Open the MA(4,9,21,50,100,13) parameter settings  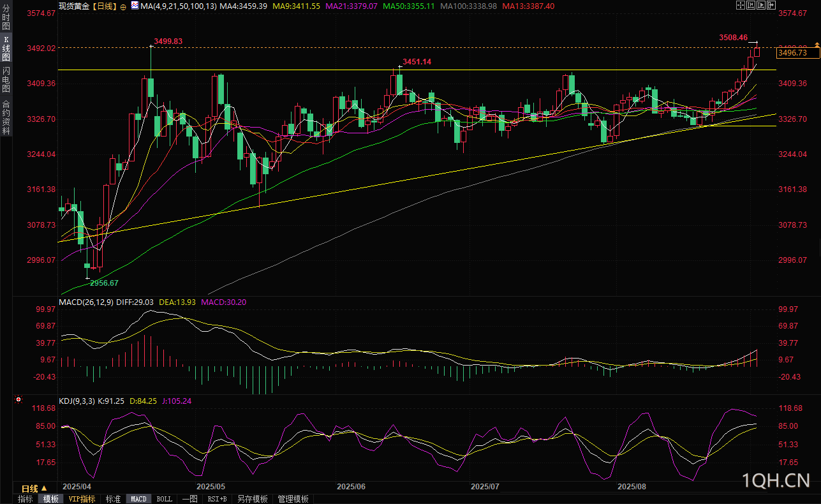click(x=178, y=6)
